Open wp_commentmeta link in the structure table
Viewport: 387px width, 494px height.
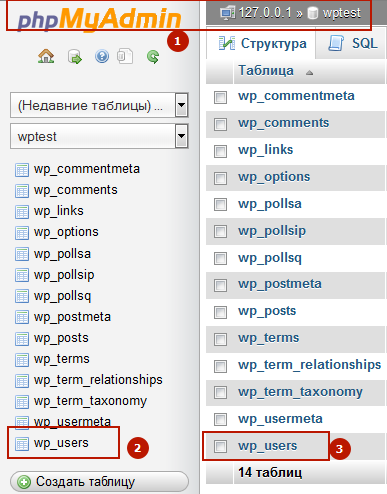[296, 96]
